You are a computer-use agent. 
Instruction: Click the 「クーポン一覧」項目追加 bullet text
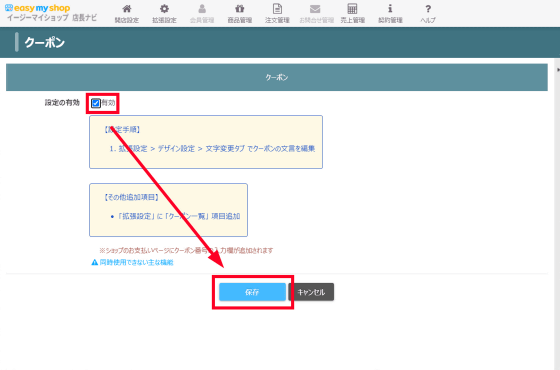click(179, 216)
